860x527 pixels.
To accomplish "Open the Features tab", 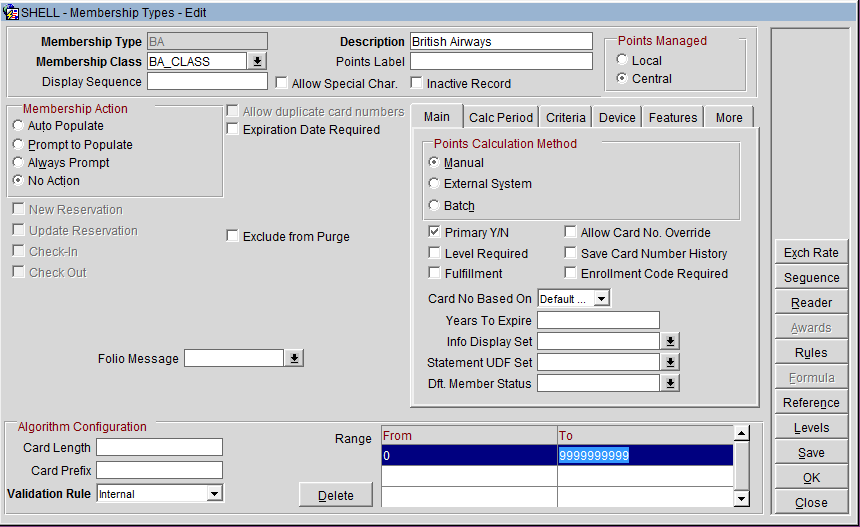I will click(673, 118).
